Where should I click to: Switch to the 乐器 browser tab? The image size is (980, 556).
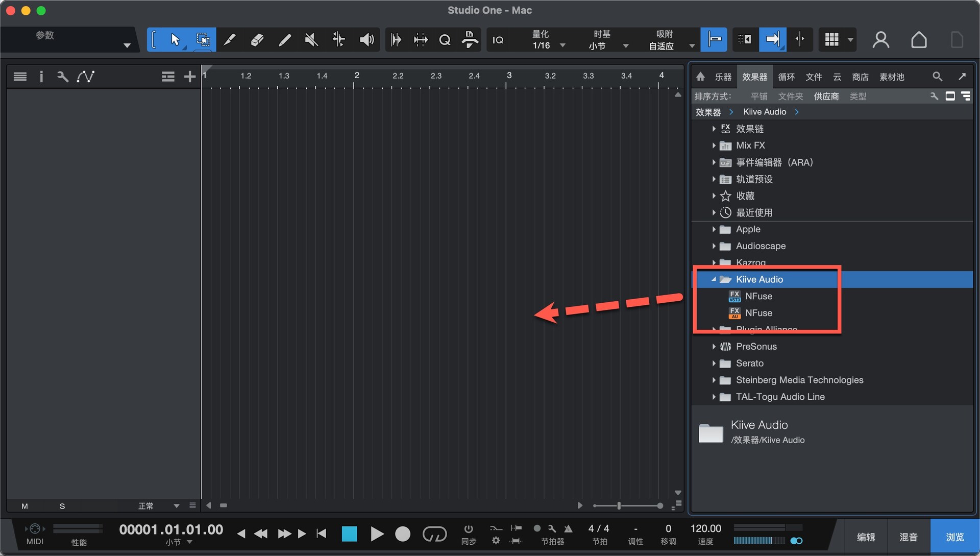[723, 77]
